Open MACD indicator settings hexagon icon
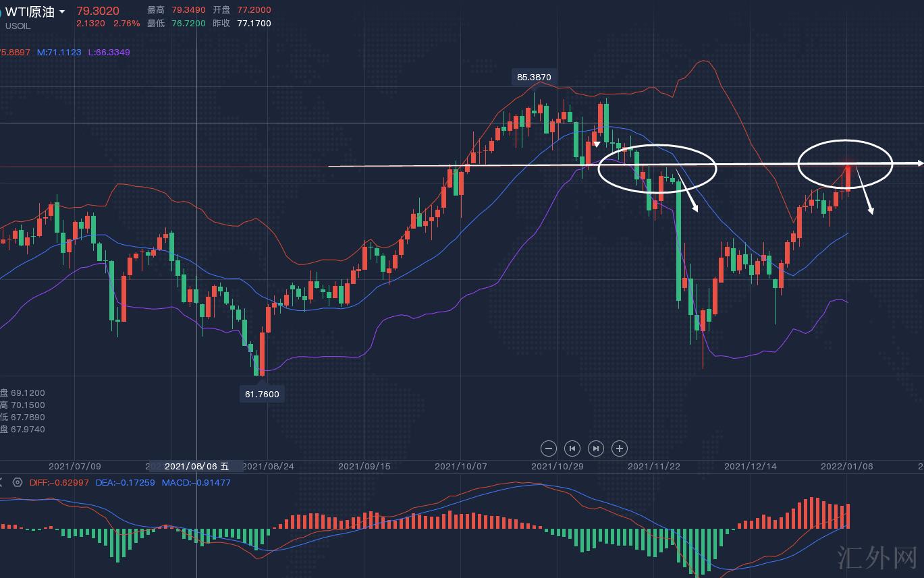This screenshot has height=578, width=924. click(x=18, y=482)
